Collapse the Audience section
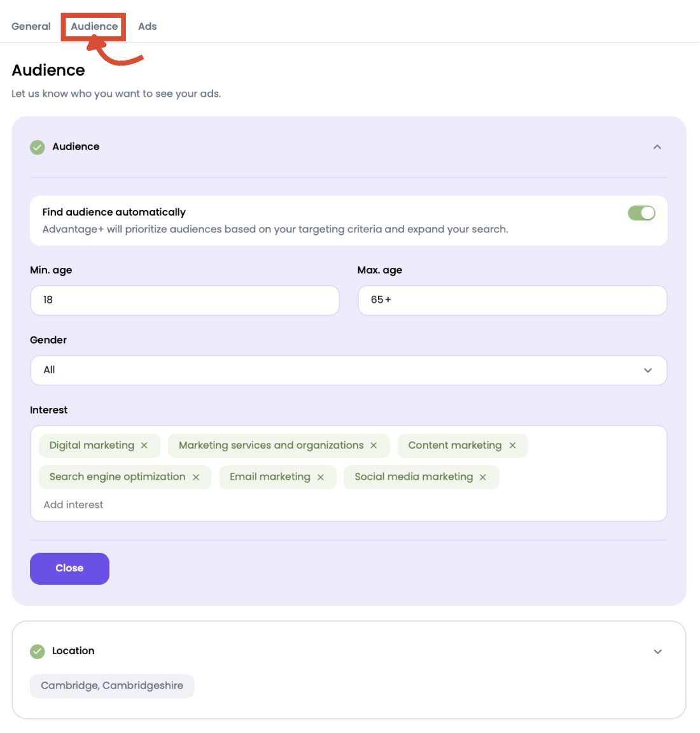The height and width of the screenshot is (733, 700). (657, 147)
